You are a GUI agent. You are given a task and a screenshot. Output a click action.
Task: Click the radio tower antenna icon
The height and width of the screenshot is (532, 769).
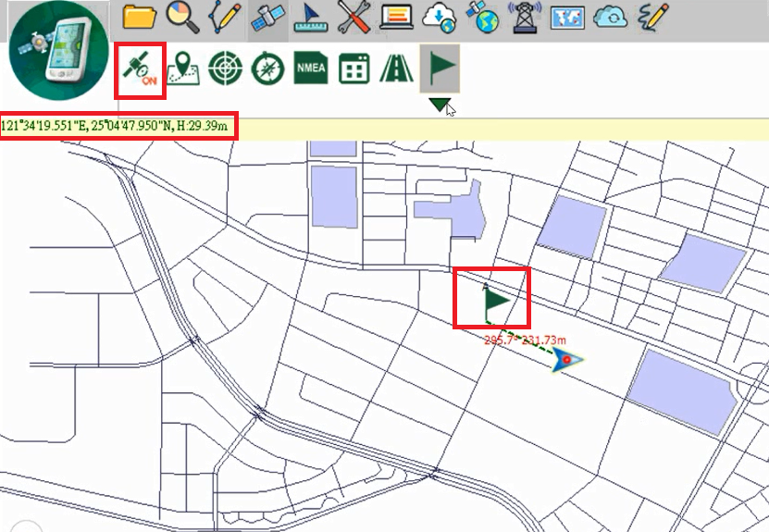(524, 16)
